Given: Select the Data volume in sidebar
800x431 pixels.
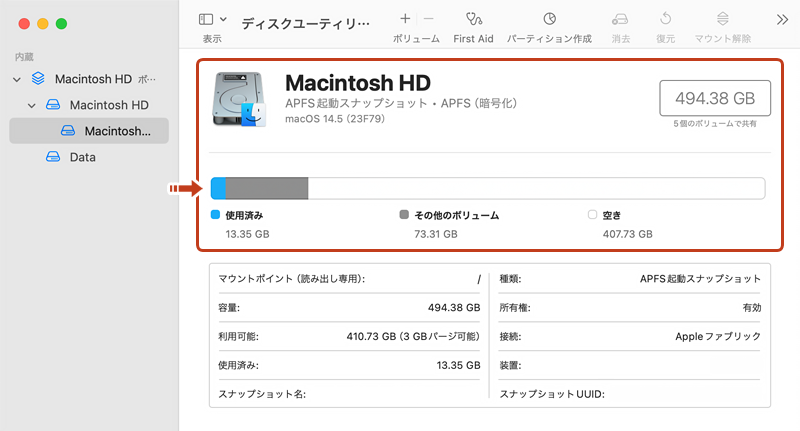Looking at the screenshot, I should tap(89, 157).
